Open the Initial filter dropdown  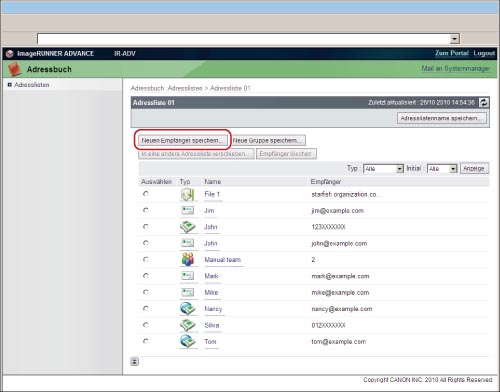pos(442,169)
